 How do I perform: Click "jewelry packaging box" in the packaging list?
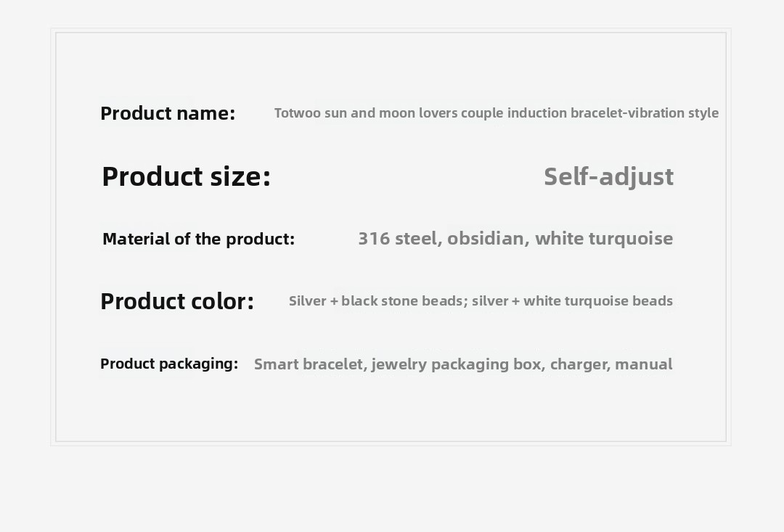click(x=457, y=364)
